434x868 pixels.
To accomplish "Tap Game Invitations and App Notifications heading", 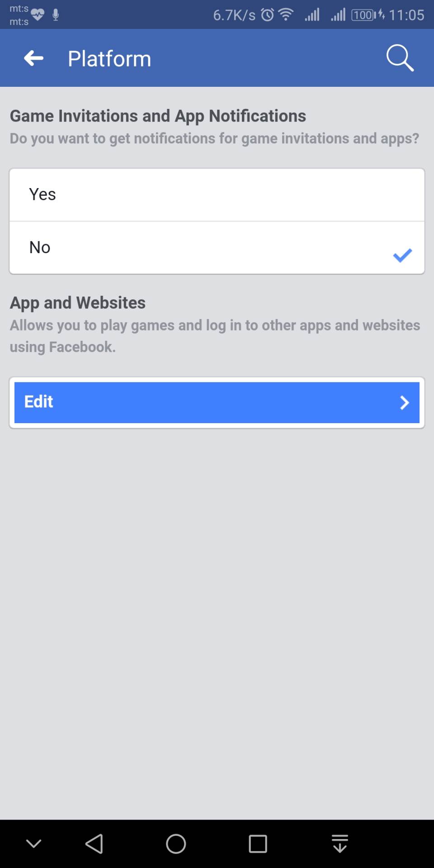I will pyautogui.click(x=158, y=116).
